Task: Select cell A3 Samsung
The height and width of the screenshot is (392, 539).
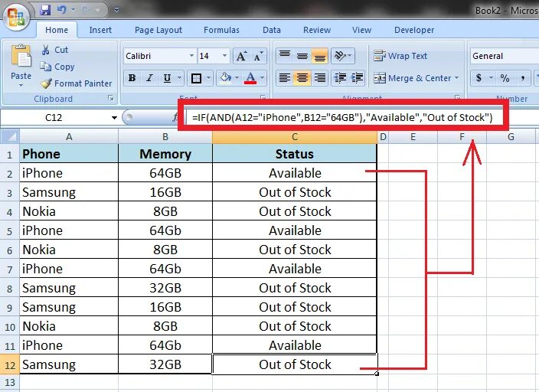Action: click(69, 192)
